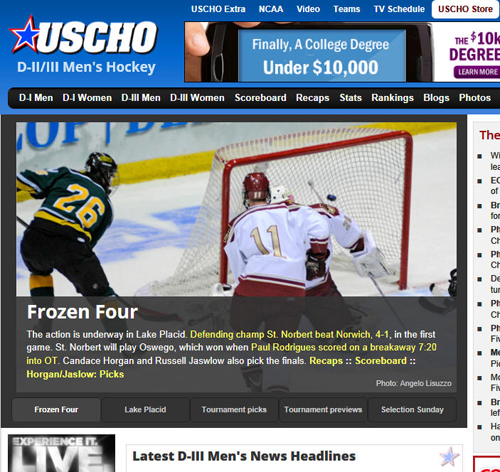Click the Learn More ad button

pos(477,72)
